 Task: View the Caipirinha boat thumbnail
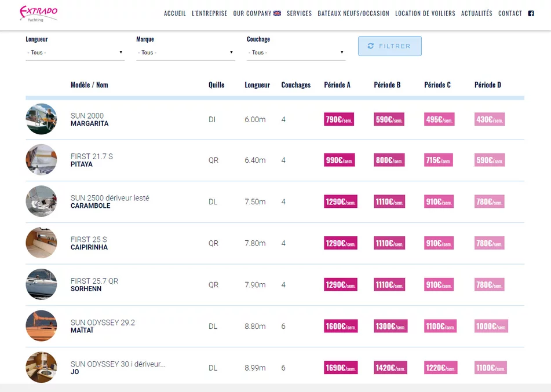click(41, 243)
